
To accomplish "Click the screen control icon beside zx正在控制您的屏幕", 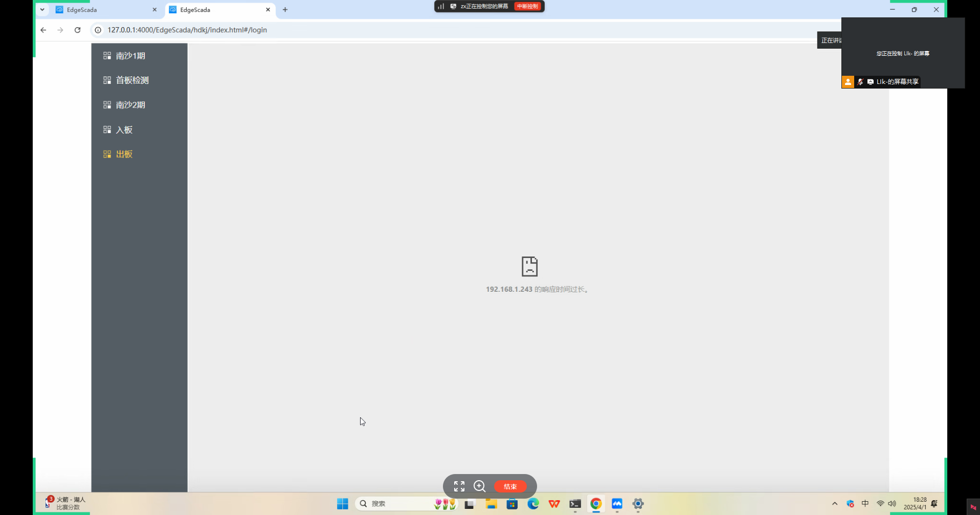I will [x=453, y=7].
